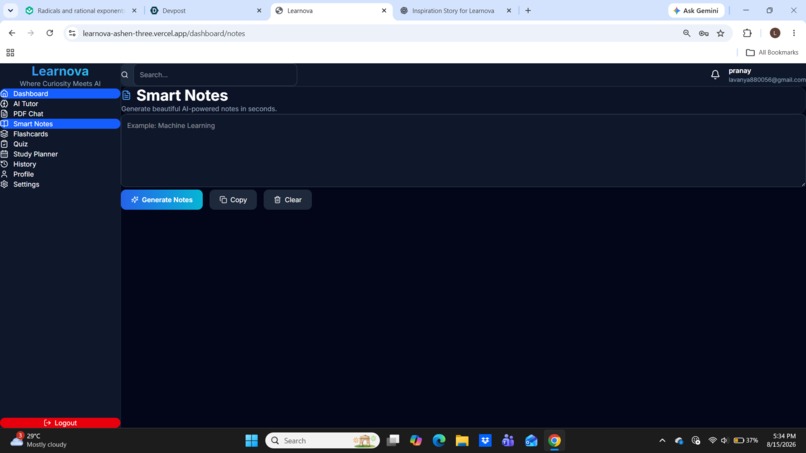Switch to Radicals and rational exponents tab
806x453 pixels.
pos(81,10)
